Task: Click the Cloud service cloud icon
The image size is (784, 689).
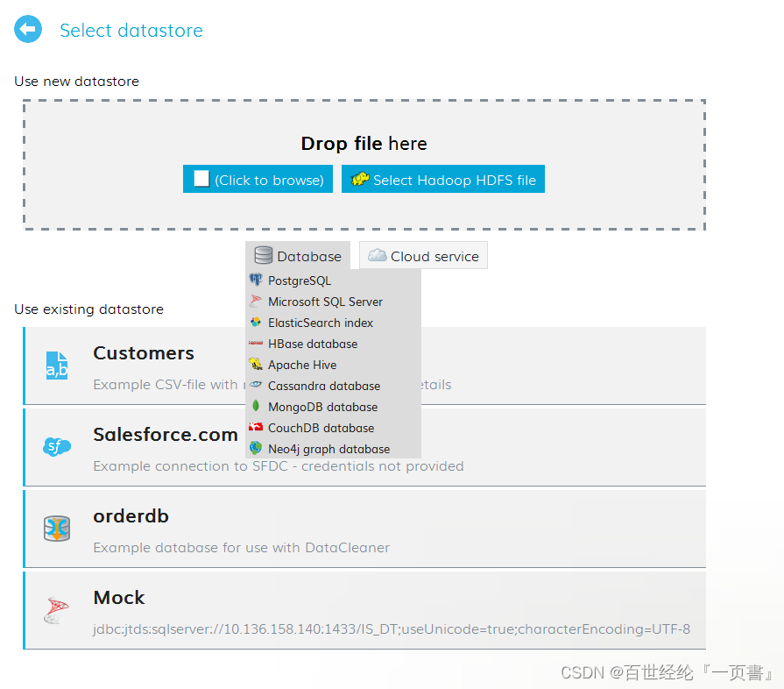Action: click(378, 256)
